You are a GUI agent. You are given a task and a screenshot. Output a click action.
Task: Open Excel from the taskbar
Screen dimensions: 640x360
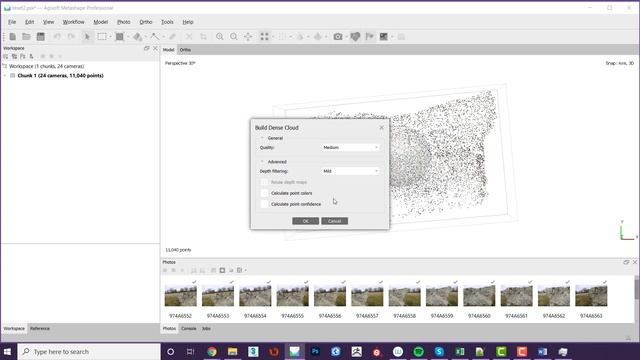pyautogui.click(x=460, y=351)
